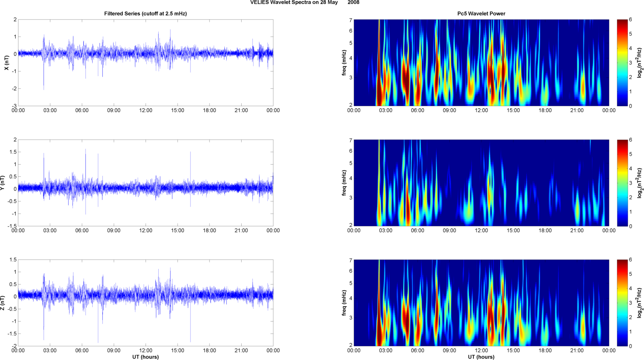
Task: Click 'freq (mHz)' label of the top spectrogram
Action: pos(344,63)
